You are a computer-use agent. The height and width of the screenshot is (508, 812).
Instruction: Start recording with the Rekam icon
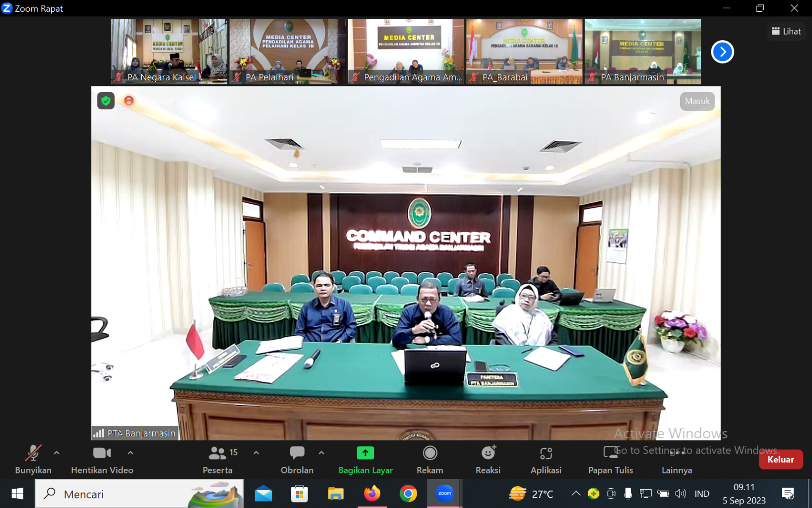[430, 453]
